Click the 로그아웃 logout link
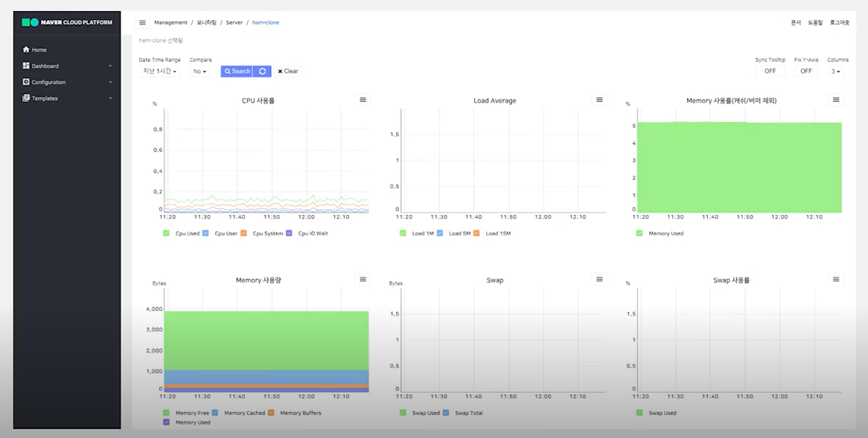 tap(839, 22)
